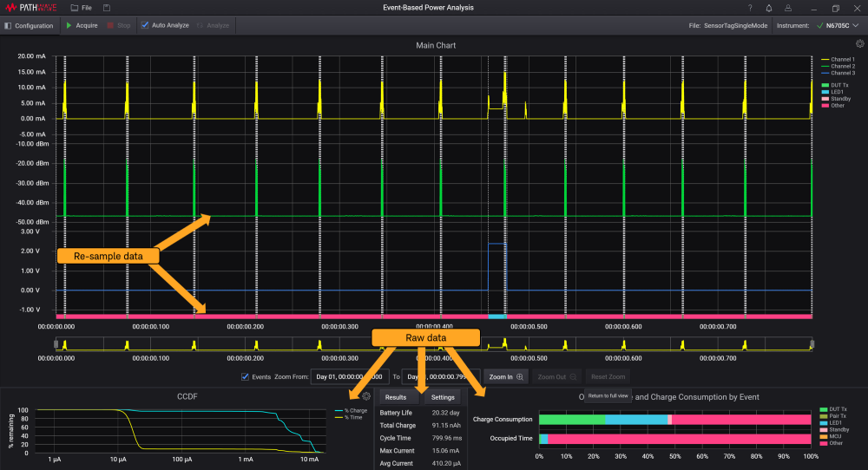Click the Stop button
Screen dimensions: 868x470
coord(118,25)
